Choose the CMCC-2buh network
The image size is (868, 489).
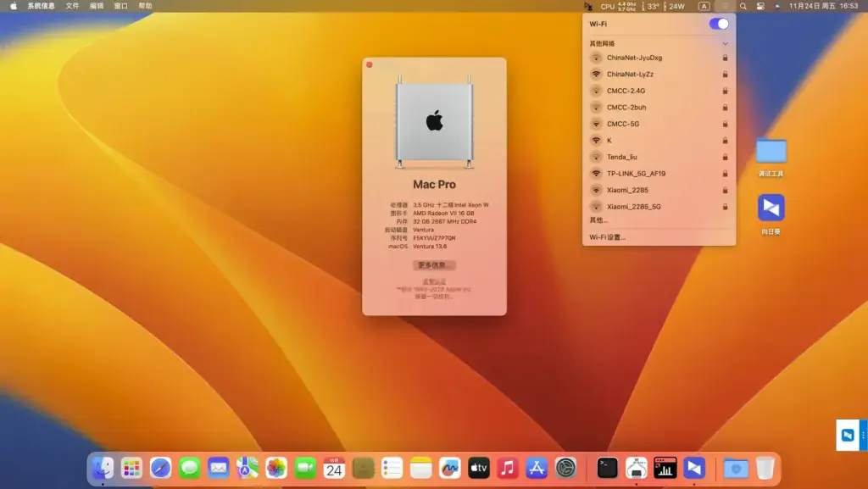(659, 108)
